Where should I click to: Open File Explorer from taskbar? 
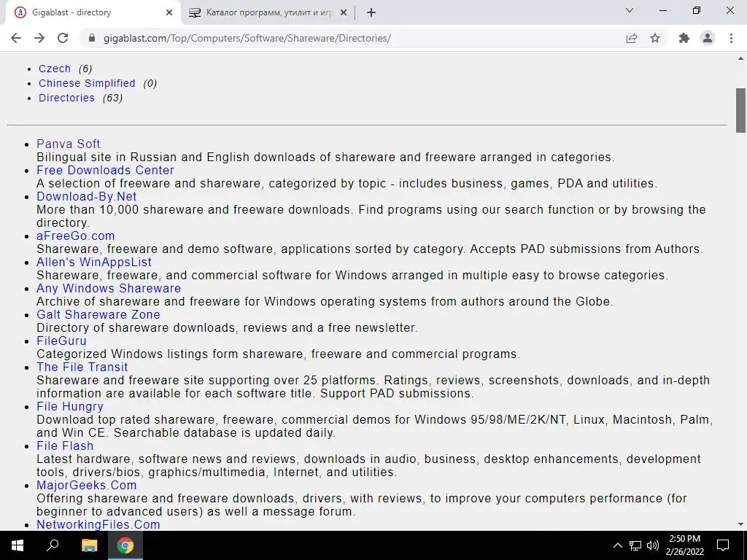[89, 545]
